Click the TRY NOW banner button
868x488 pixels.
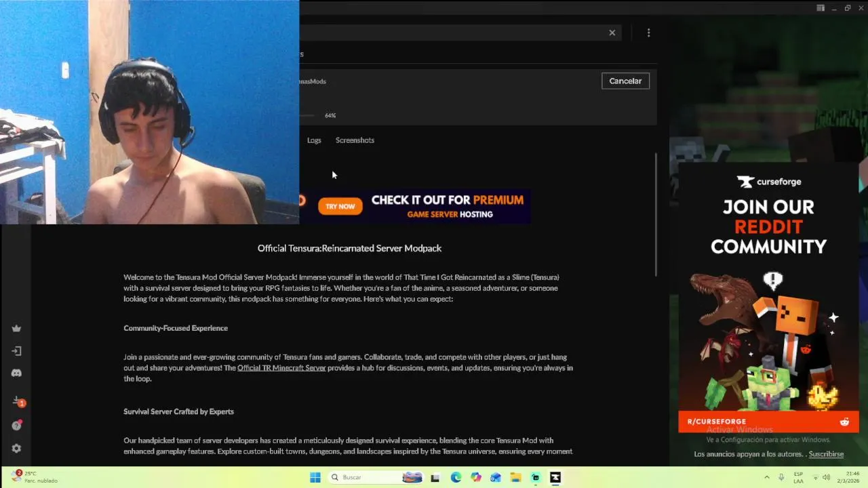tap(340, 206)
